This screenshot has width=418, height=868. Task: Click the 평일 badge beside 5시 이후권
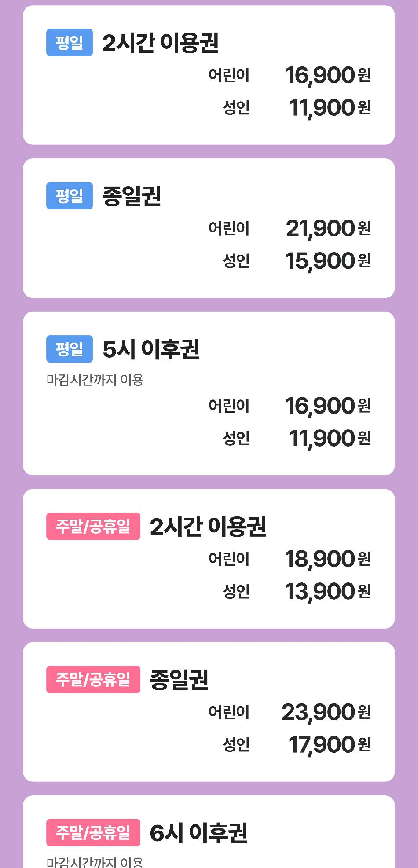(70, 349)
